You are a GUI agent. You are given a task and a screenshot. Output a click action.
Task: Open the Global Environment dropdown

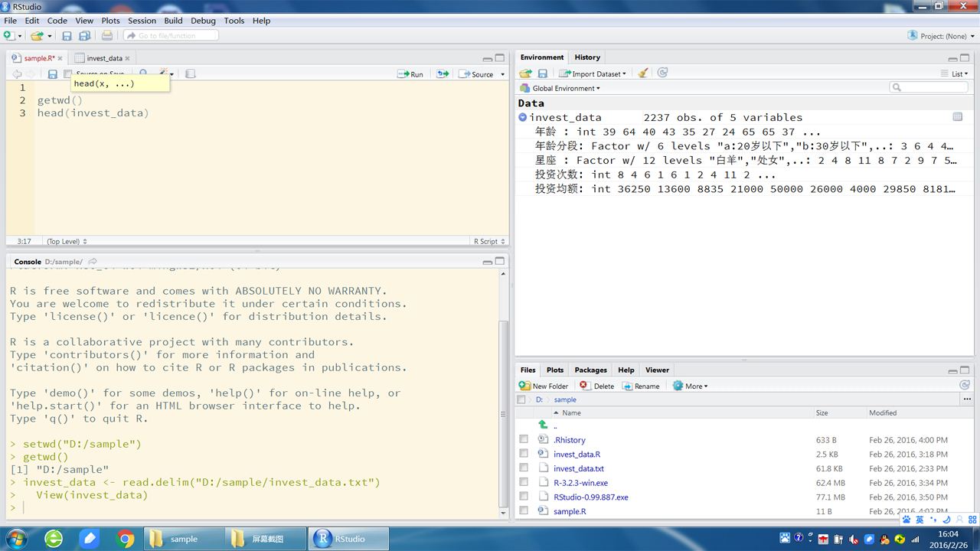tap(560, 88)
